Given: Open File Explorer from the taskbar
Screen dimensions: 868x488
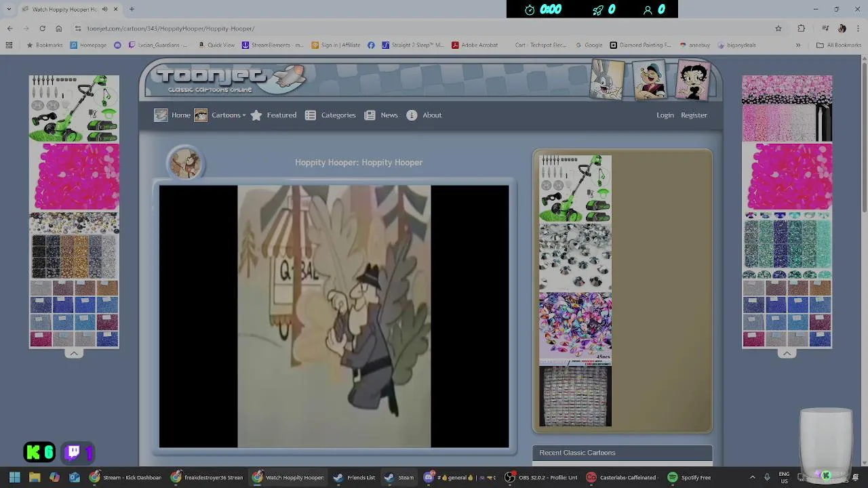Looking at the screenshot, I should click(x=35, y=477).
